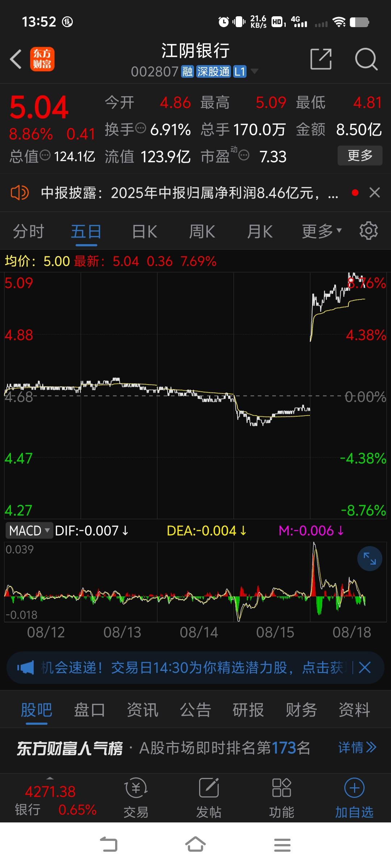Tap the 08/12 date label

coord(46,632)
